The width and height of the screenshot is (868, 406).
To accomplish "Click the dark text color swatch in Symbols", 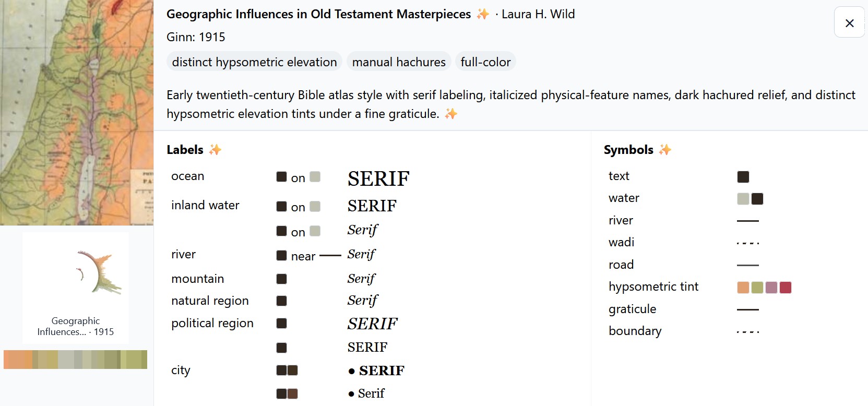I will pyautogui.click(x=743, y=177).
